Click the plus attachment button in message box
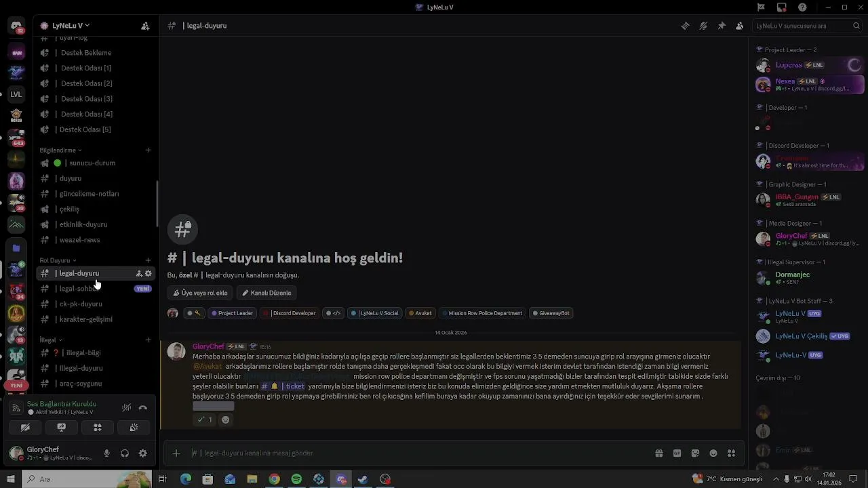Viewport: 868px width, 488px height. coord(176,453)
